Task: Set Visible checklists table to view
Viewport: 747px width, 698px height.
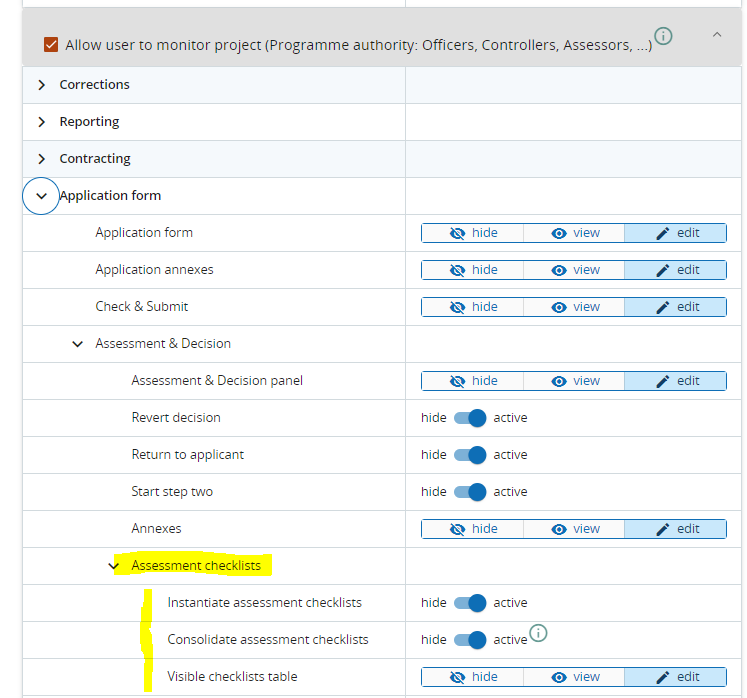Action: [574, 677]
